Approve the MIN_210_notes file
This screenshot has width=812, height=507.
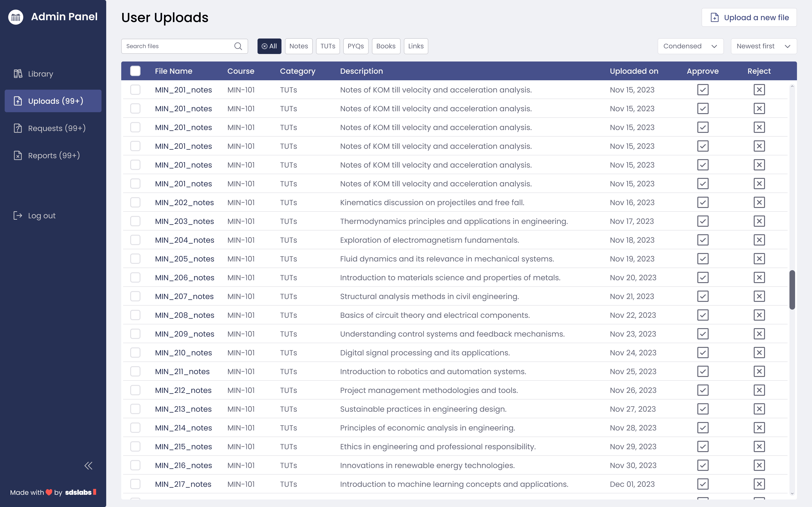(x=703, y=353)
